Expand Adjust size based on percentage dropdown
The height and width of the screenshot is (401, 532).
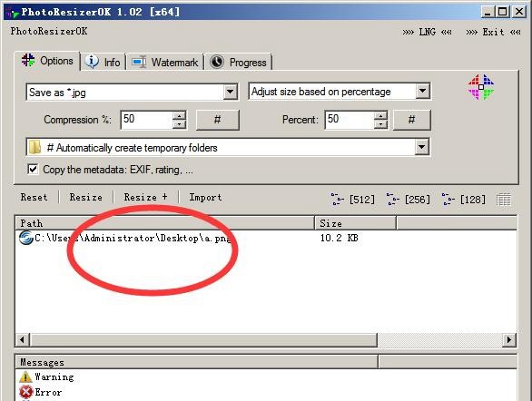pos(422,91)
